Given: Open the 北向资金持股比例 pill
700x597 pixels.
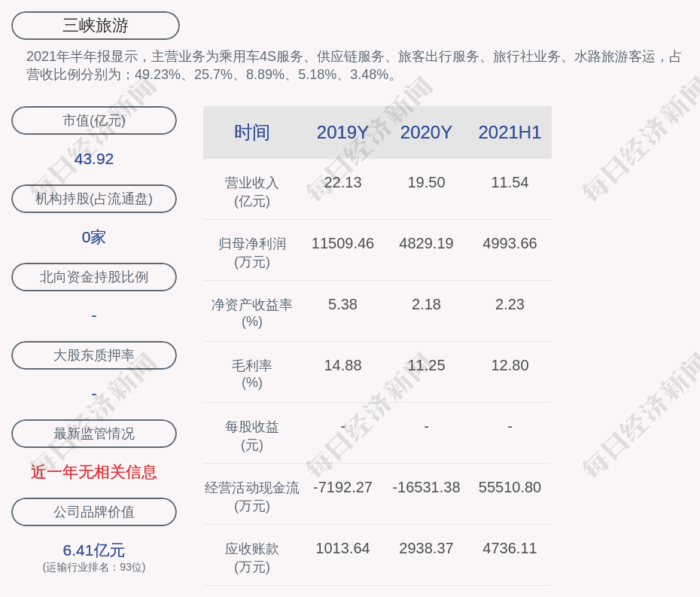Looking at the screenshot, I should click(x=94, y=277).
